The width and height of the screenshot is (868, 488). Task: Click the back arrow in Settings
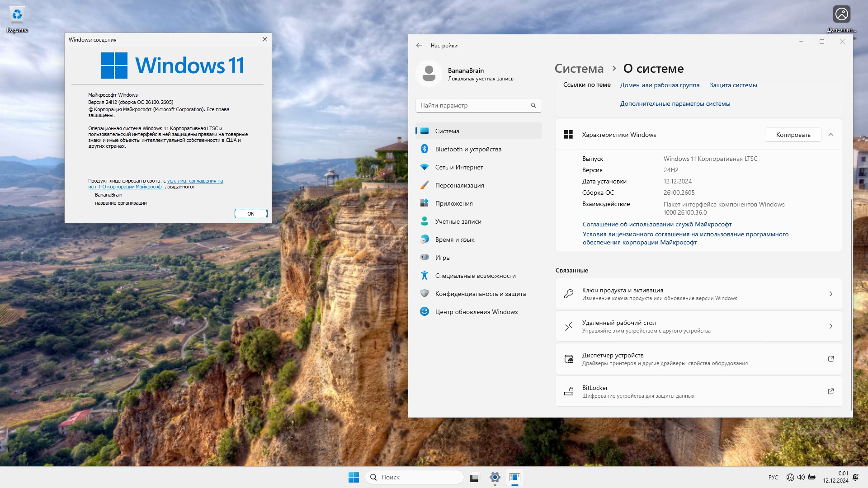click(419, 45)
